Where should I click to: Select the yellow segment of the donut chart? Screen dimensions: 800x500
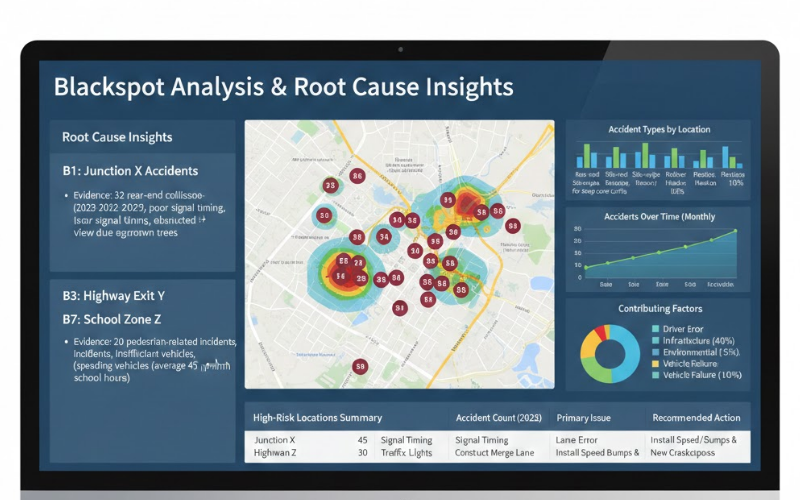point(588,342)
